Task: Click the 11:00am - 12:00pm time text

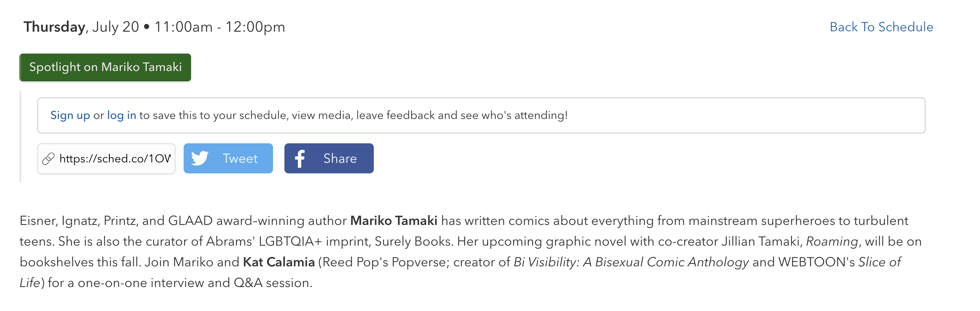Action: point(220,27)
